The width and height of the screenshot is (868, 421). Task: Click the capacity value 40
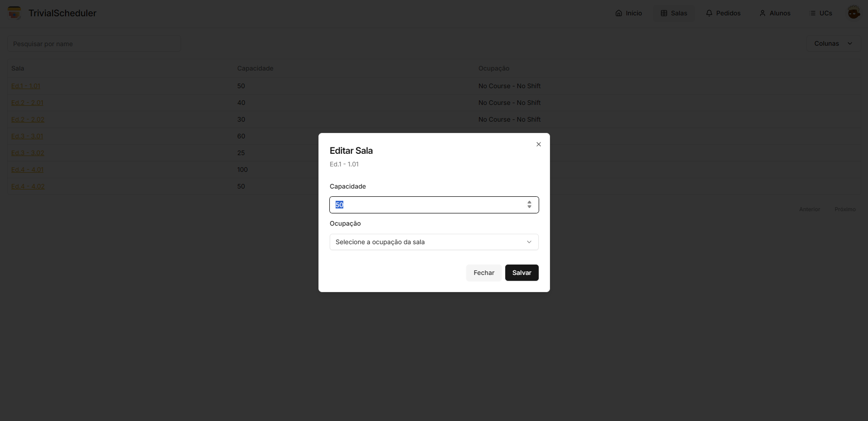click(241, 103)
